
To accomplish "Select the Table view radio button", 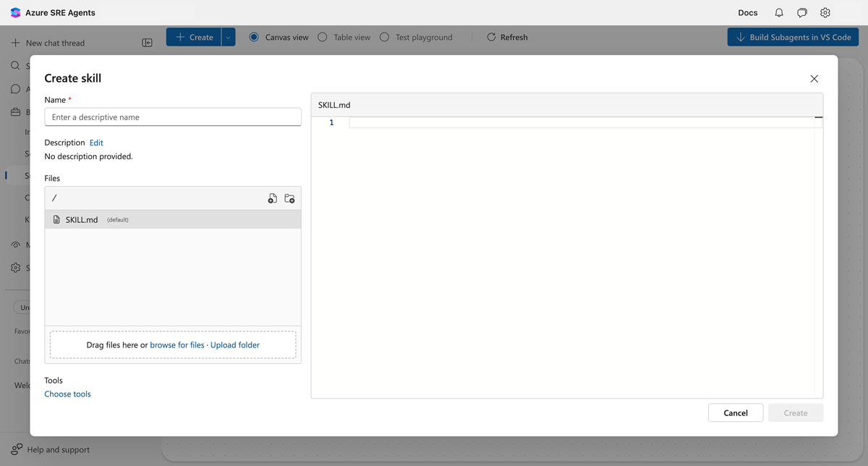I will pos(323,37).
